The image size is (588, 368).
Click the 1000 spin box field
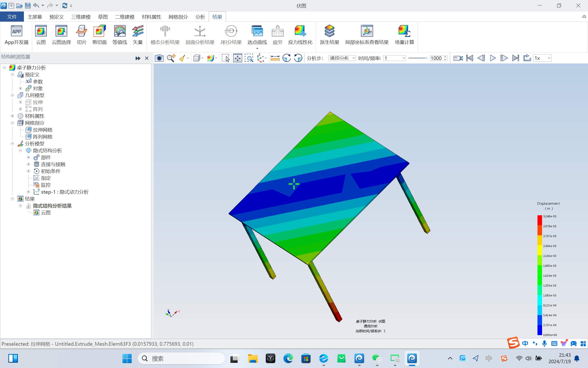436,58
